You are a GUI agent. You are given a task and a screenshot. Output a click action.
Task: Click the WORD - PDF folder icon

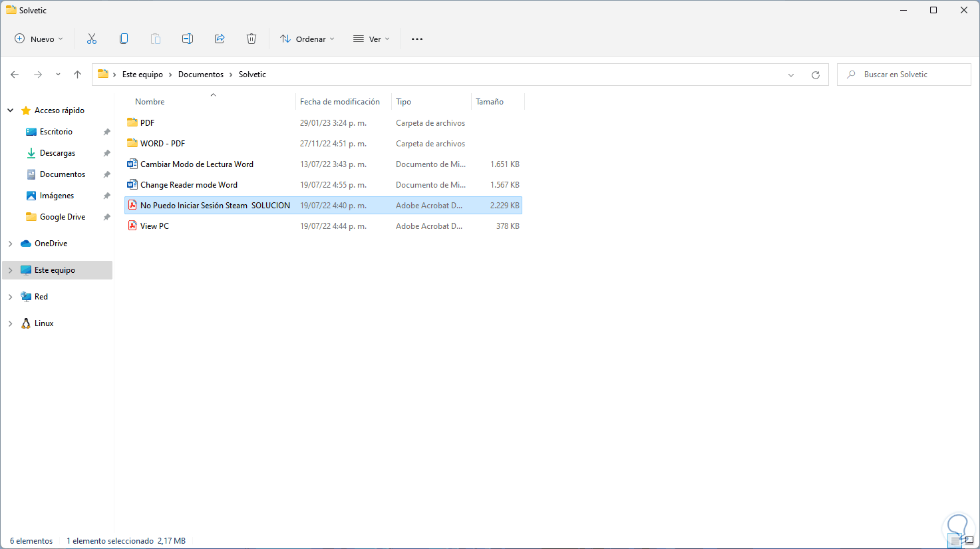click(x=132, y=143)
